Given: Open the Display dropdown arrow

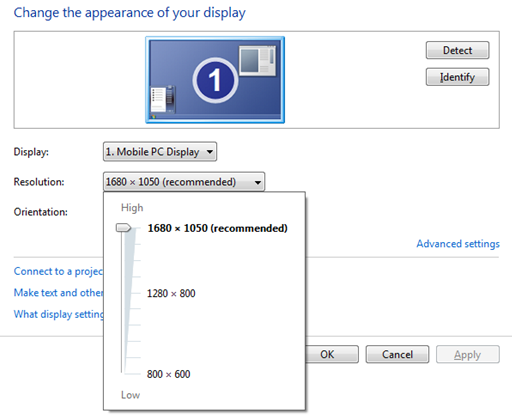Looking at the screenshot, I should [210, 152].
